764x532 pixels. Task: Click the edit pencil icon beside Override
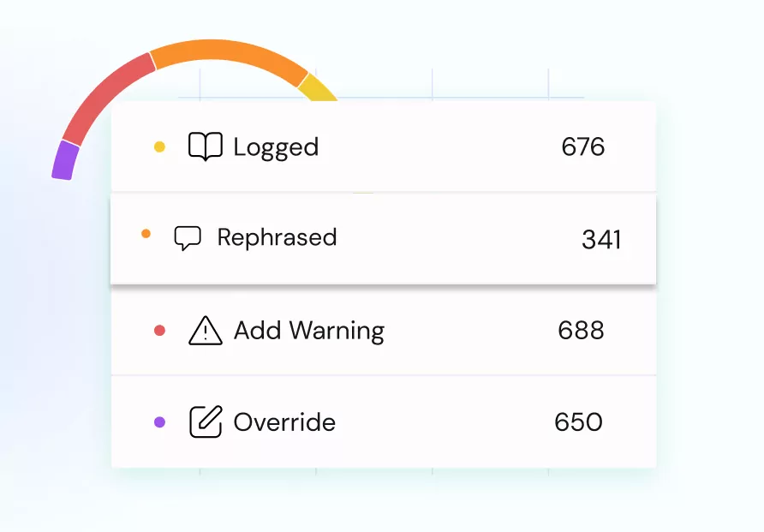[206, 421]
